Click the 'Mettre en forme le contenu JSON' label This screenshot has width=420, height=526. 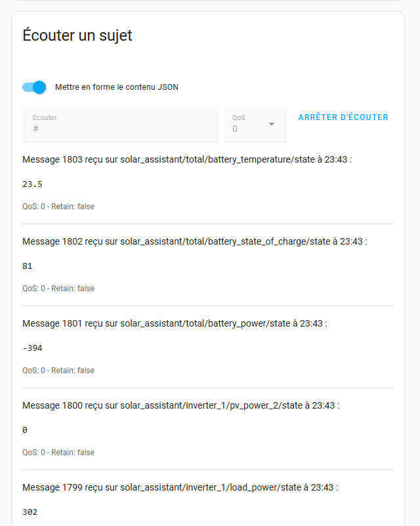point(116,87)
